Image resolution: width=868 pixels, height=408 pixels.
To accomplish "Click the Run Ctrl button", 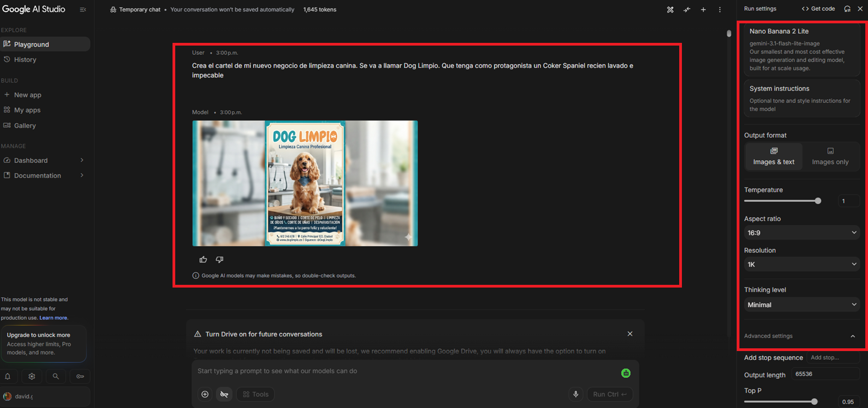I will click(610, 394).
